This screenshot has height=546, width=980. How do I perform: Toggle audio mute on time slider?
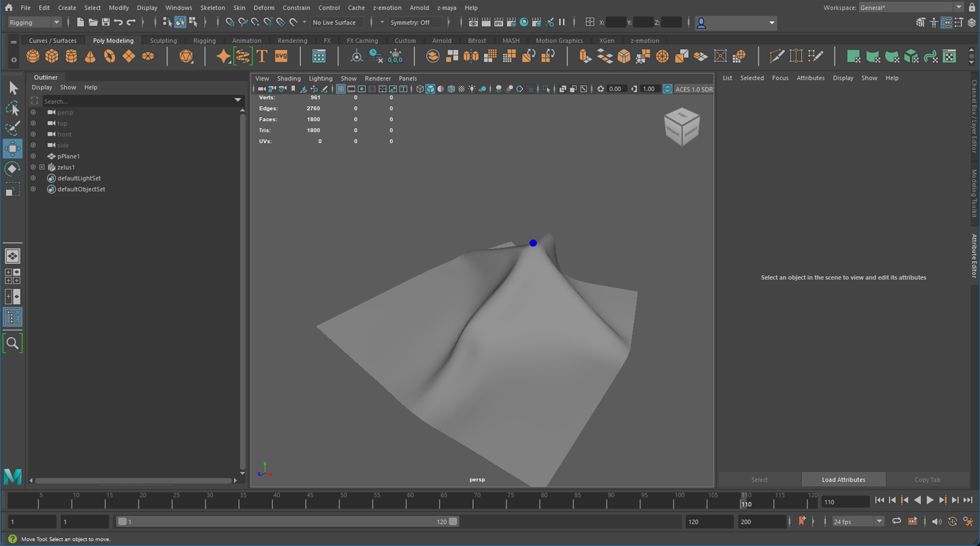click(937, 521)
